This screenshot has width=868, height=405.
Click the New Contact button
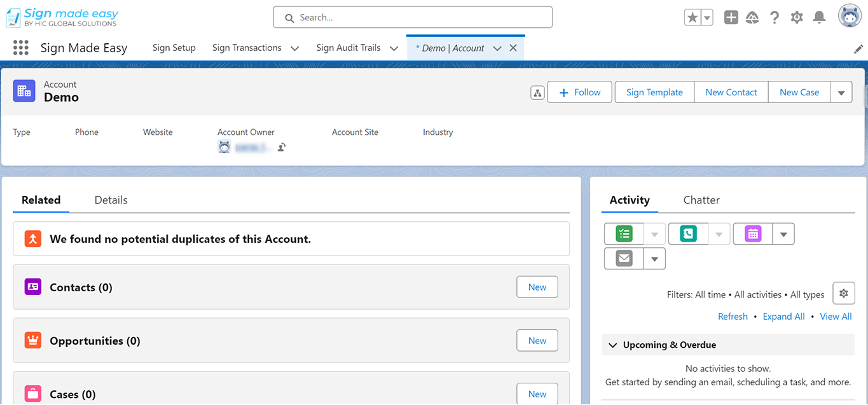pyautogui.click(x=731, y=92)
